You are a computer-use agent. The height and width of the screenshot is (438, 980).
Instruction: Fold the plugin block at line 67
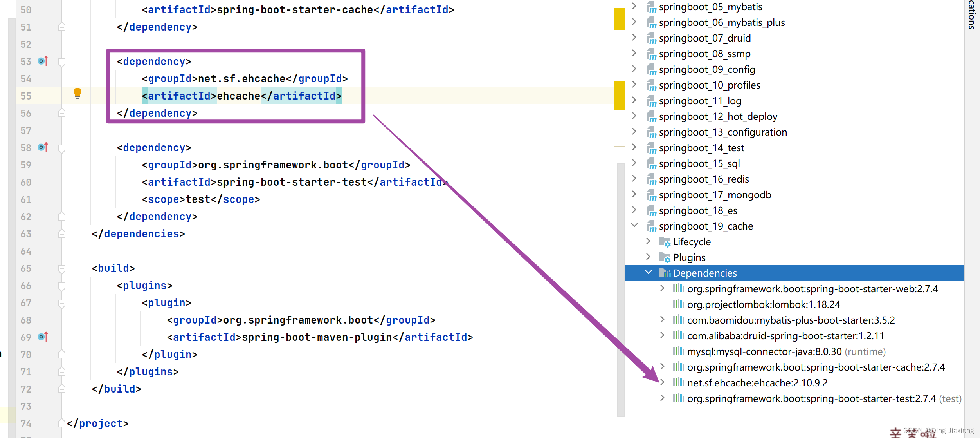62,303
